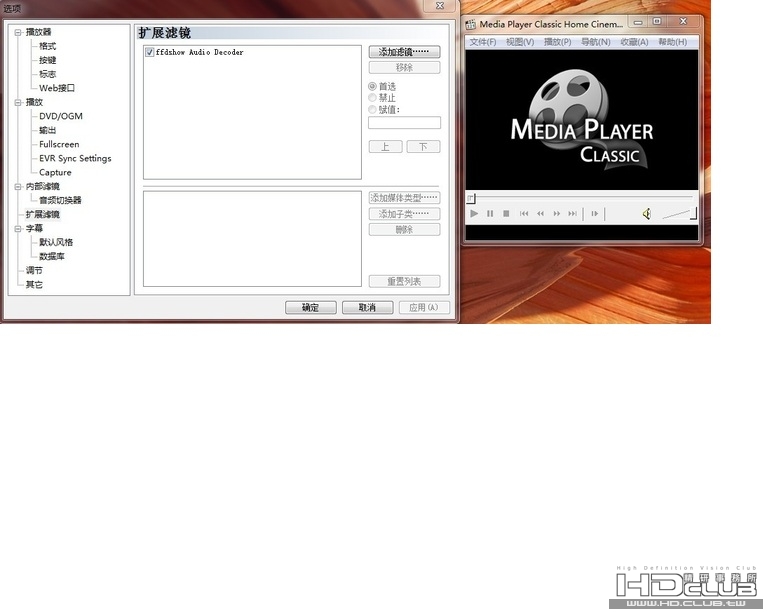Collapse the 内部滤镜 tree node
The image size is (768, 614).
pos(18,187)
